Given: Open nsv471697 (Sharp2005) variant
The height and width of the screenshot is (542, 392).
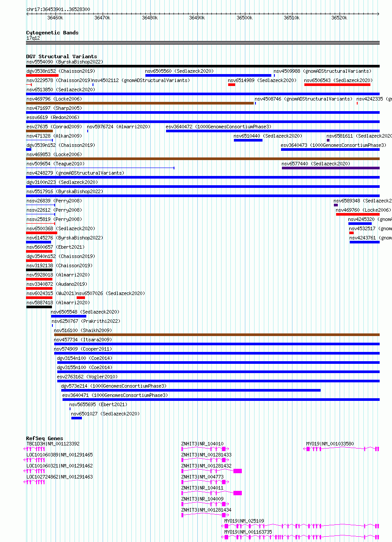Looking at the screenshot, I should tap(54, 108).
